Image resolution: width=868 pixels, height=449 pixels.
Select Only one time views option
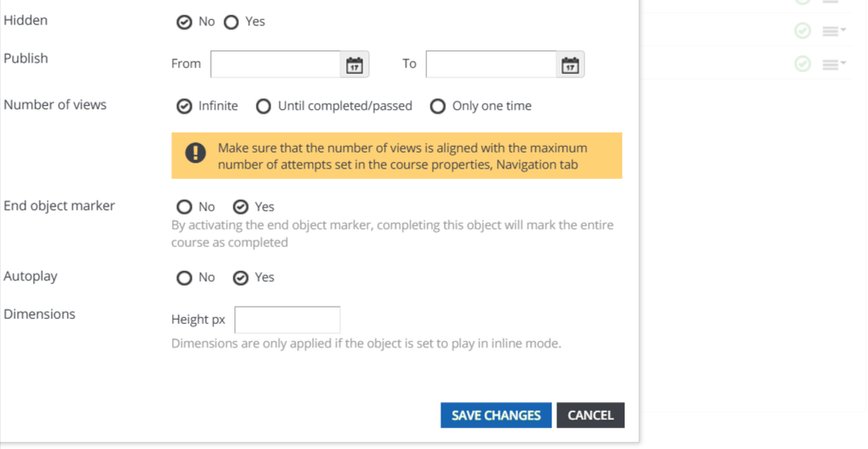(438, 106)
